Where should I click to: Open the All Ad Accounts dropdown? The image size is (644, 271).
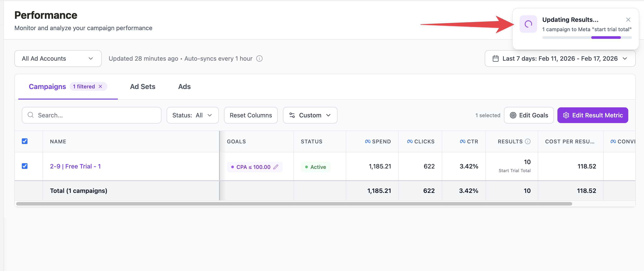58,58
